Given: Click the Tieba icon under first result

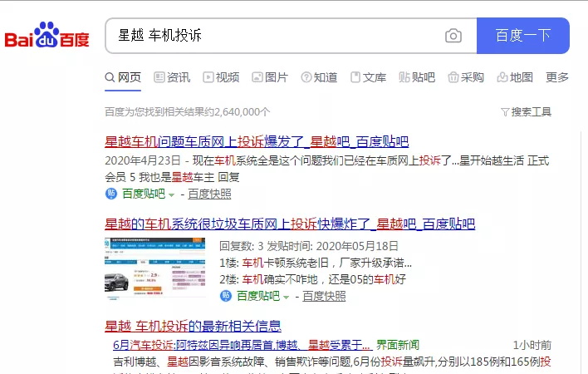Looking at the screenshot, I should [111, 194].
